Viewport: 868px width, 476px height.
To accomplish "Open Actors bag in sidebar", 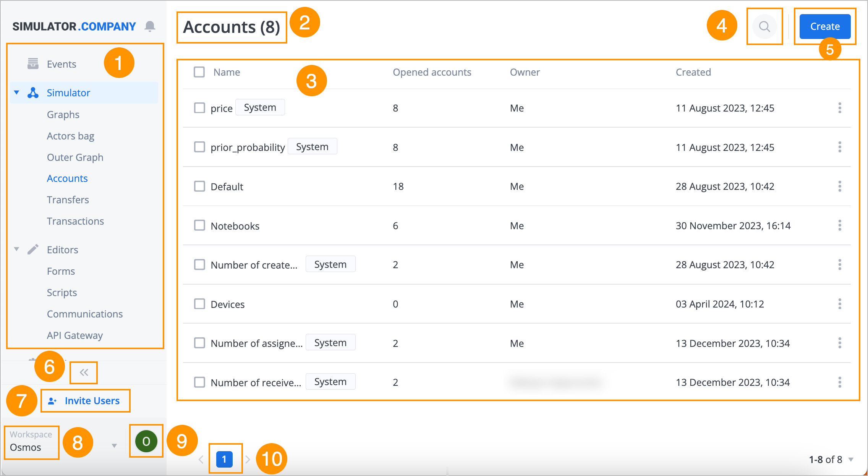I will pos(70,136).
